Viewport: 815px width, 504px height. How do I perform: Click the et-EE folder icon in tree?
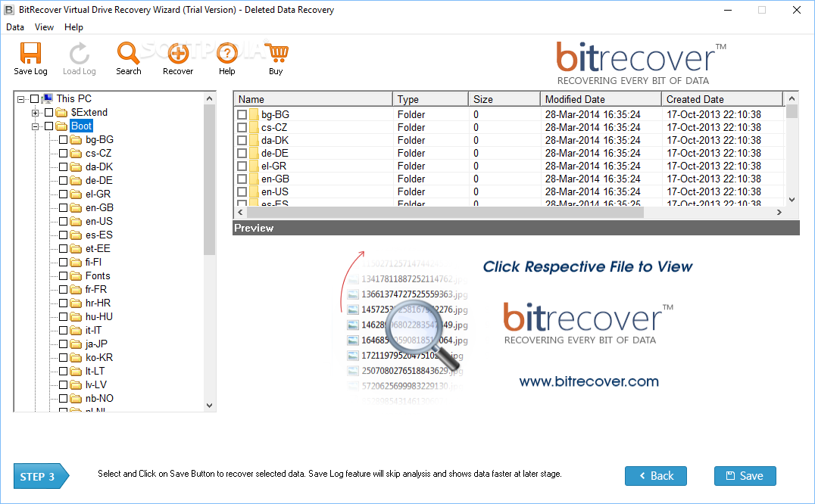(77, 249)
